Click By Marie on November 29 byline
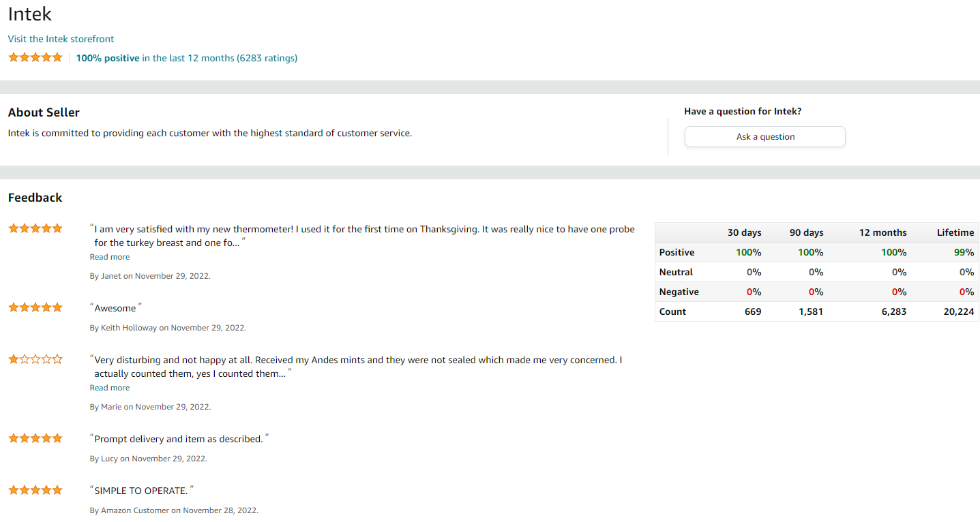This screenshot has height=522, width=980. pyautogui.click(x=150, y=407)
